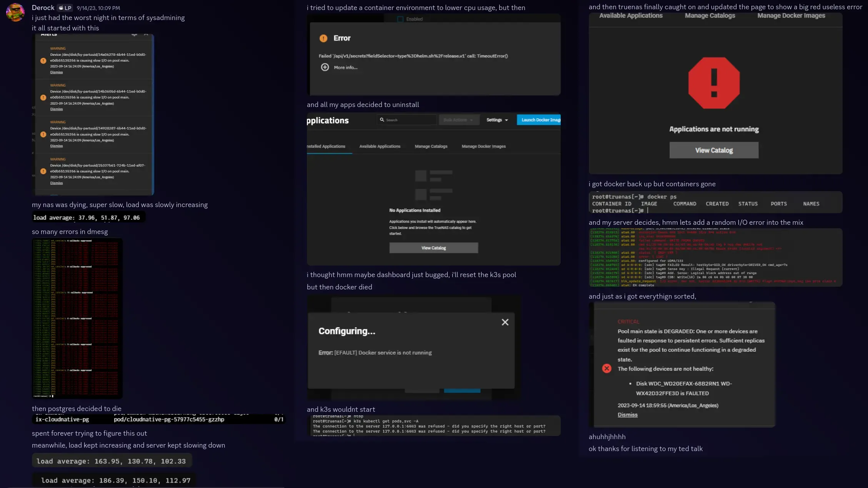Click the close button on Configuring dialog

point(505,322)
